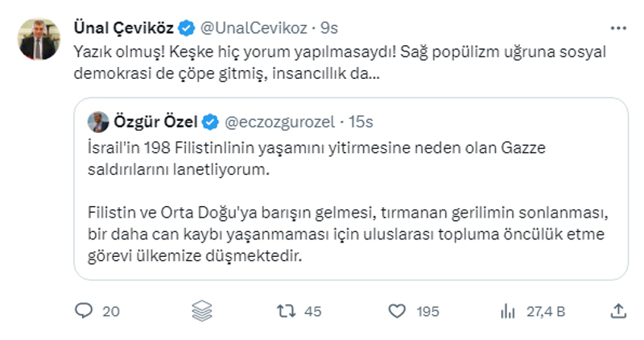Open Ünal Çeviköz's profile picture
The height and width of the screenshot is (340, 644).
39,39
